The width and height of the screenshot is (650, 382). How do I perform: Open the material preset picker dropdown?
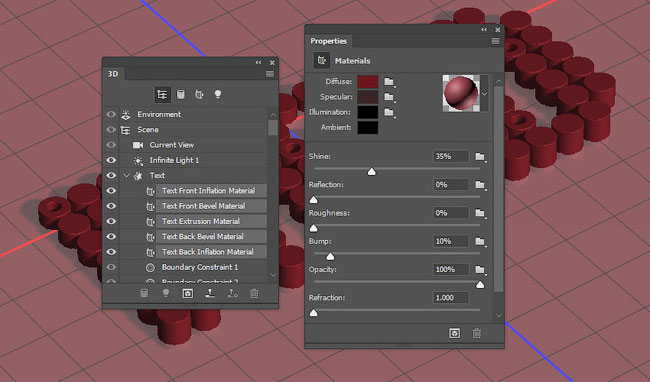484,94
